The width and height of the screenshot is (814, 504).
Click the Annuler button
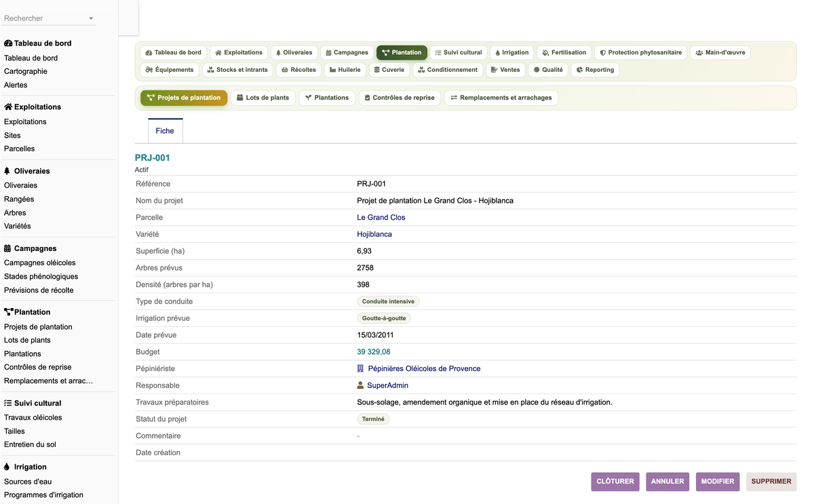[667, 482]
